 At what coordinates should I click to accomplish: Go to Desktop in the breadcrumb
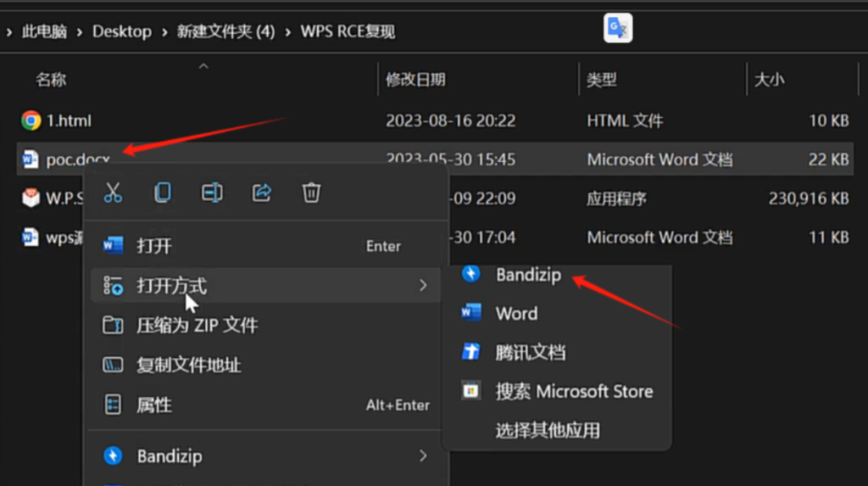122,31
